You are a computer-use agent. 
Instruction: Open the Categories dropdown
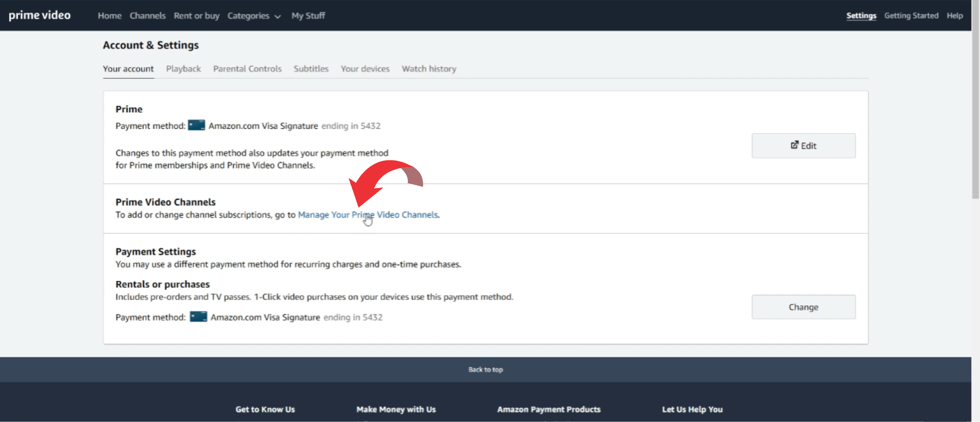(x=254, y=16)
